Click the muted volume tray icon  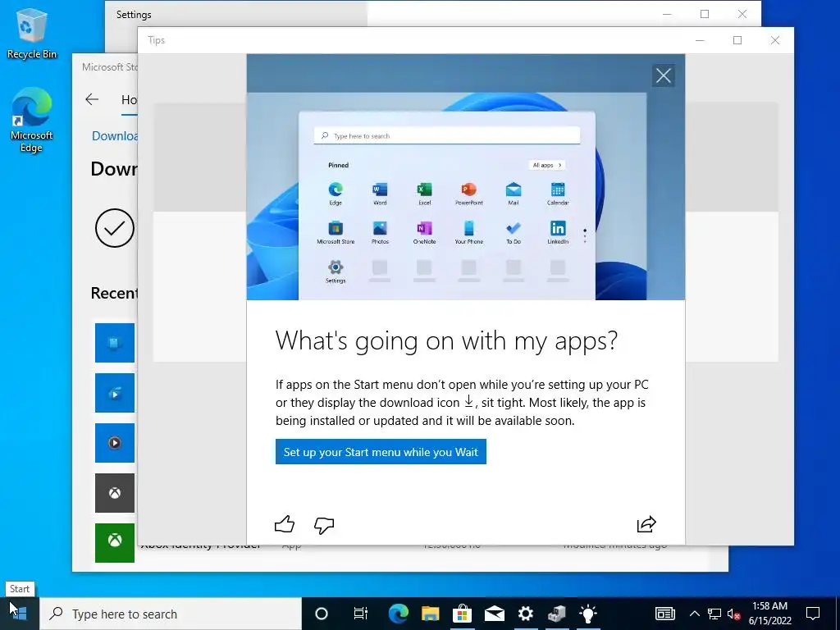point(734,614)
